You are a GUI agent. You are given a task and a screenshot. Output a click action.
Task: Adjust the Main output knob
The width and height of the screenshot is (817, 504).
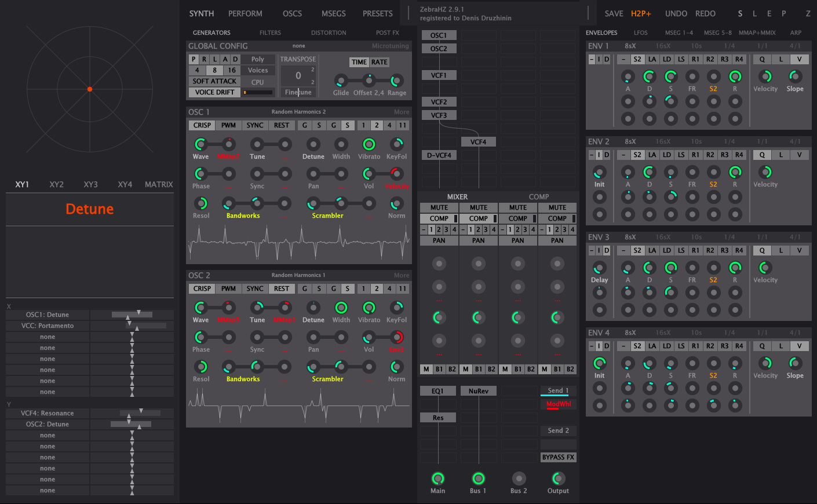coord(438,479)
